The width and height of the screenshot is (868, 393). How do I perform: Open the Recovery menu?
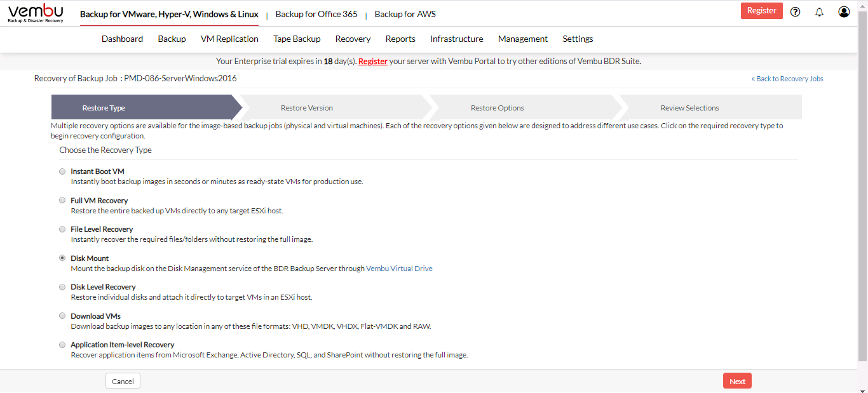353,39
